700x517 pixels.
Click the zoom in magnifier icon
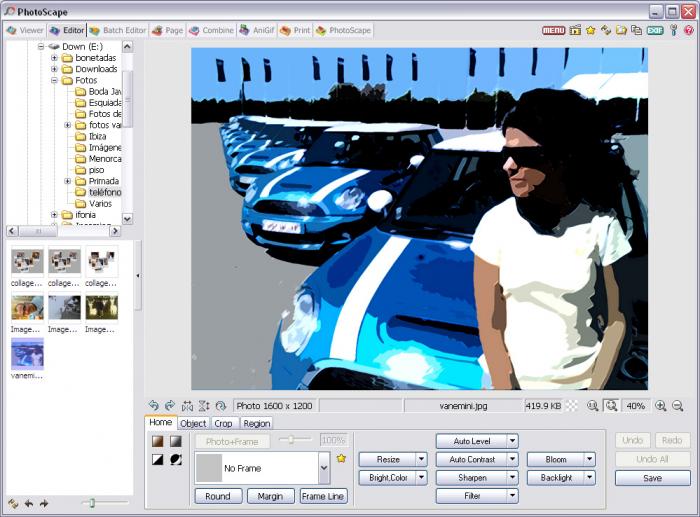[x=661, y=406]
